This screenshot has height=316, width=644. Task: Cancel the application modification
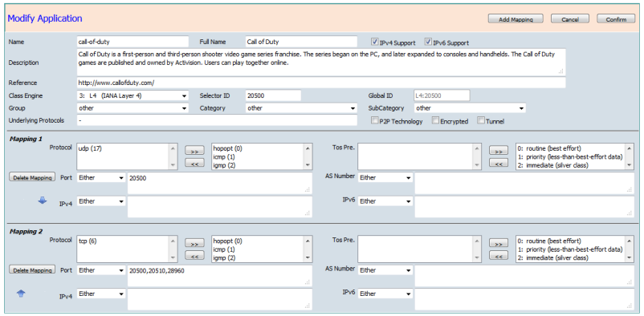[x=569, y=19]
